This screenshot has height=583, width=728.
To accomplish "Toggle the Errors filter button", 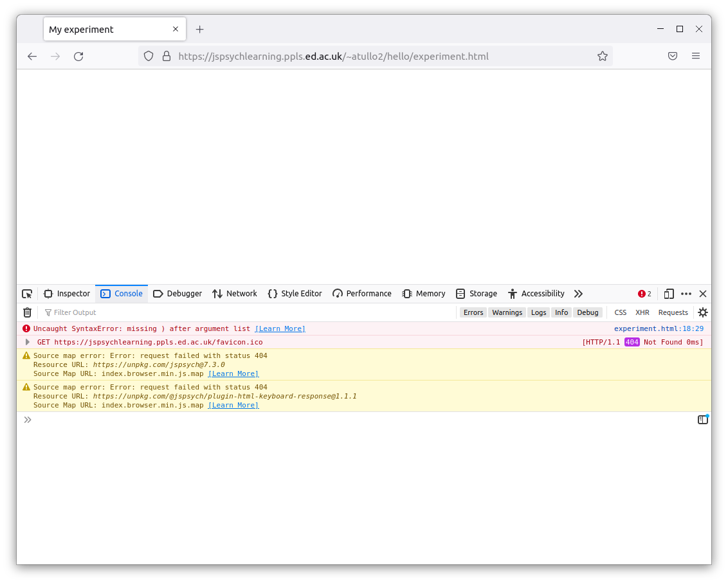I will tap(473, 312).
